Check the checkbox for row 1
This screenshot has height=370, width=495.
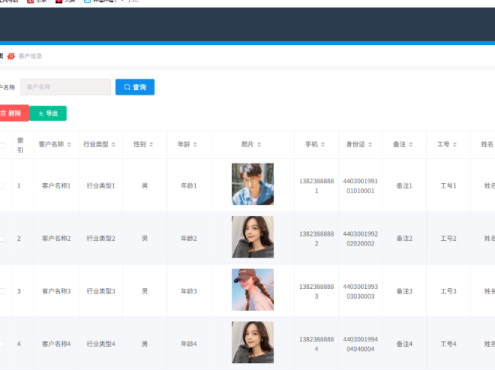[x=2, y=186]
